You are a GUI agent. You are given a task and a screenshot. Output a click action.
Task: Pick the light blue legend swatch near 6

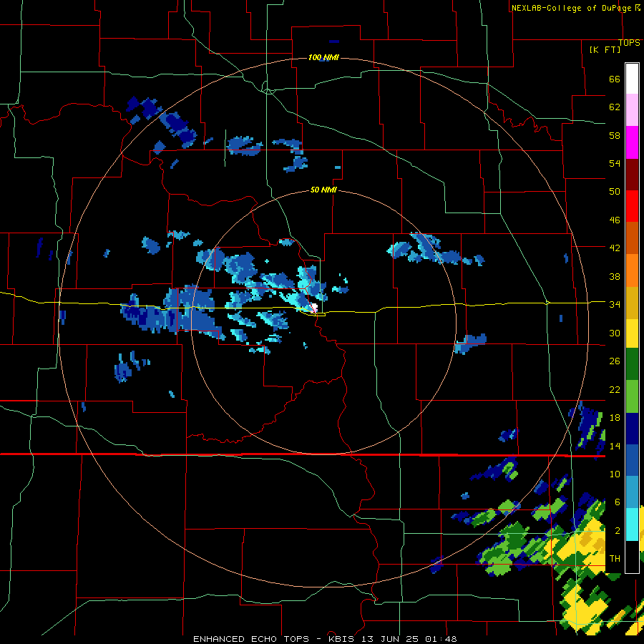click(x=632, y=492)
